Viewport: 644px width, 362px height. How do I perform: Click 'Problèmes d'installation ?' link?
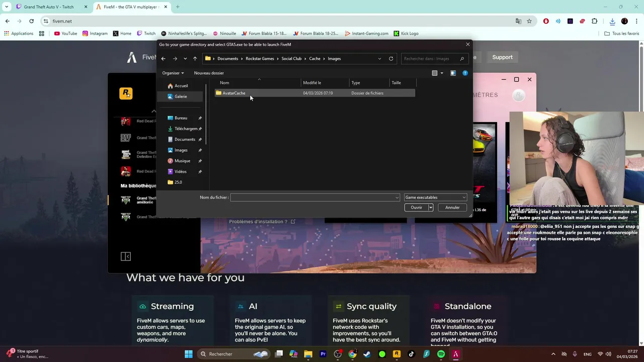click(262, 222)
